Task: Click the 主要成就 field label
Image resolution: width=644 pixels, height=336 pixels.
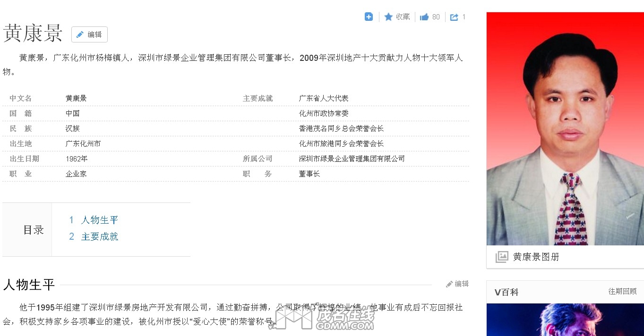Action: [x=258, y=98]
